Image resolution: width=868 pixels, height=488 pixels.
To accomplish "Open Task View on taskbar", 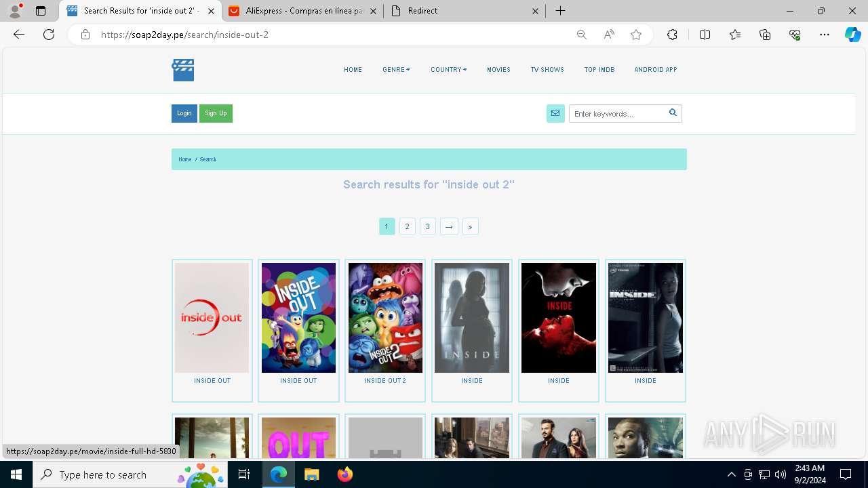I will click(244, 474).
